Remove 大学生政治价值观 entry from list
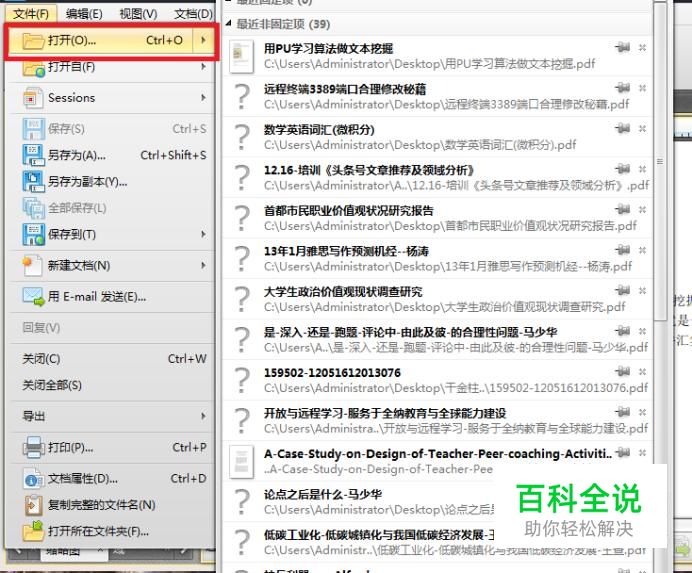The image size is (692, 573). (x=643, y=290)
